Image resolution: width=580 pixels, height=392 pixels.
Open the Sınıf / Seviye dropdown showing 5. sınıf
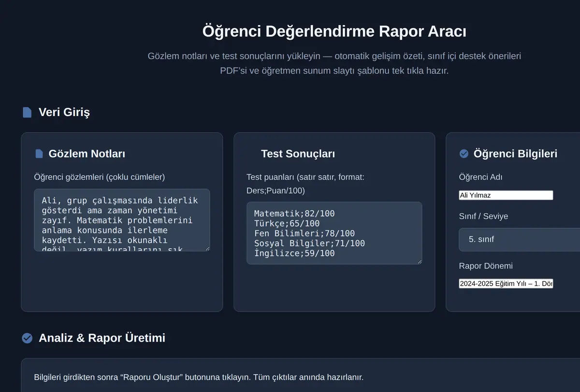[x=520, y=239]
